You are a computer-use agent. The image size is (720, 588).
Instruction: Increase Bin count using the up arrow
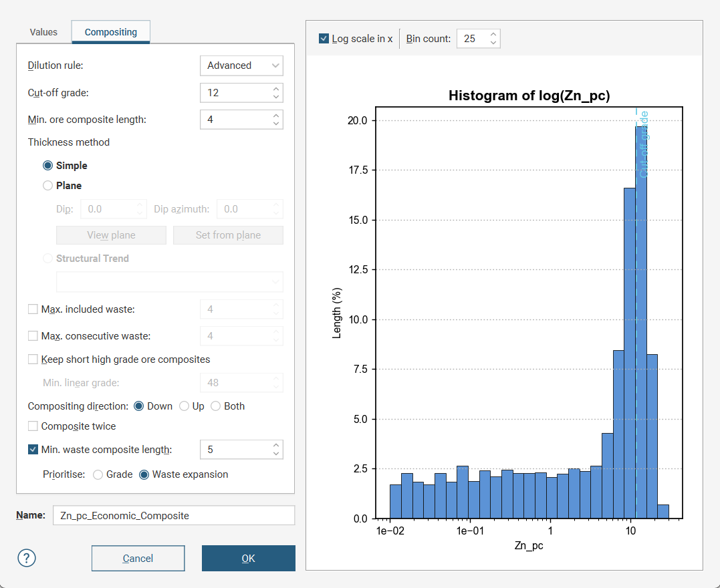point(493,34)
